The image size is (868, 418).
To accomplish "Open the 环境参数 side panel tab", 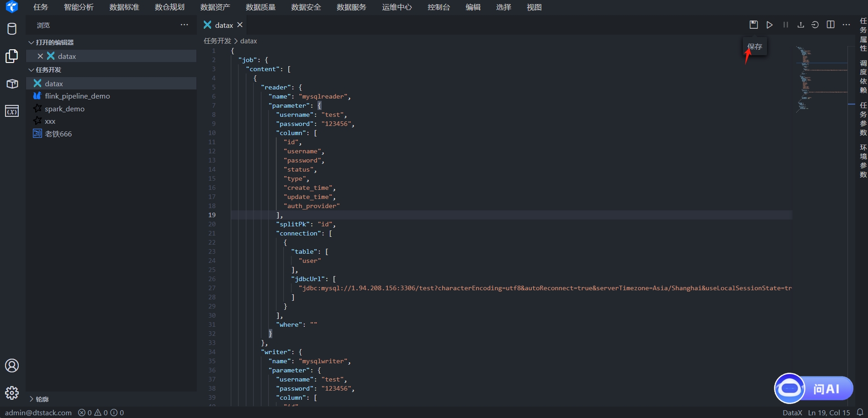I will [863, 161].
